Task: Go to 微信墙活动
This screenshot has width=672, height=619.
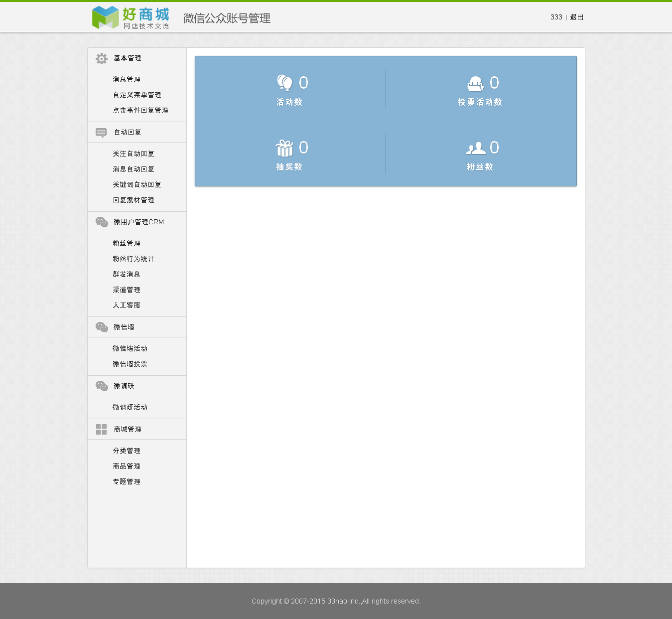Action: 130,348
